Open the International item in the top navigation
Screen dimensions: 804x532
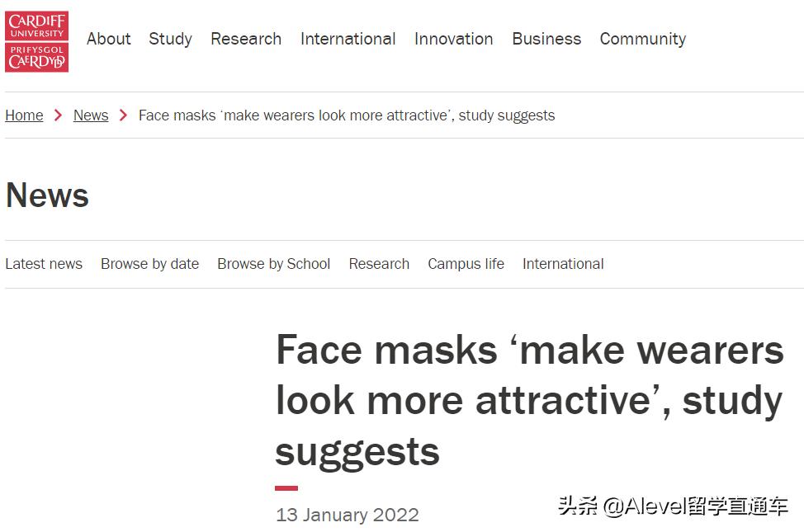point(348,39)
